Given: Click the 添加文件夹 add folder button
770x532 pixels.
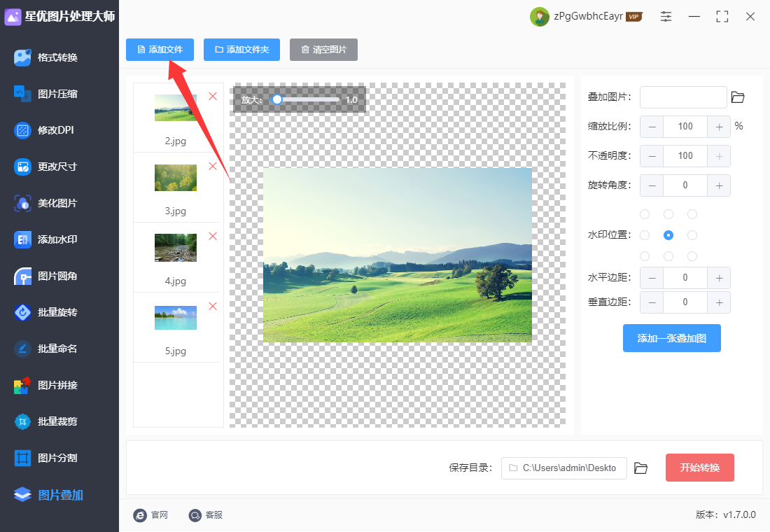Looking at the screenshot, I should pyautogui.click(x=241, y=50).
